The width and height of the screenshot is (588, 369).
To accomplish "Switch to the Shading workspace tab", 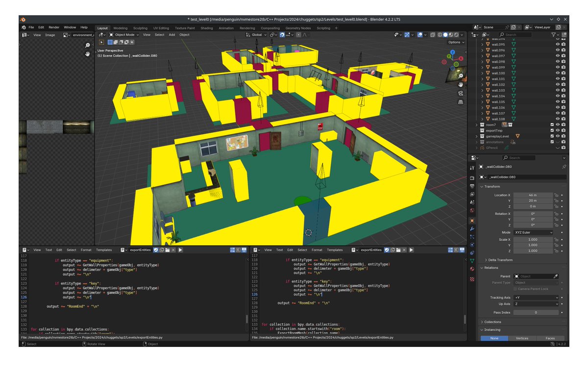I will click(x=206, y=28).
